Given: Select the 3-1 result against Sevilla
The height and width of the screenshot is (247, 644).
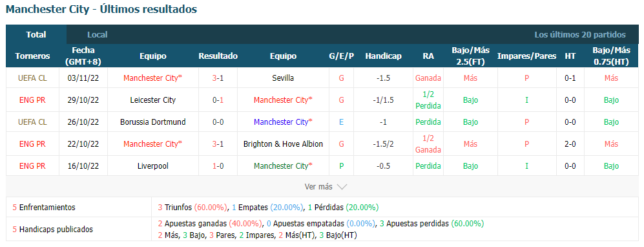Looking at the screenshot, I should coord(218,78).
